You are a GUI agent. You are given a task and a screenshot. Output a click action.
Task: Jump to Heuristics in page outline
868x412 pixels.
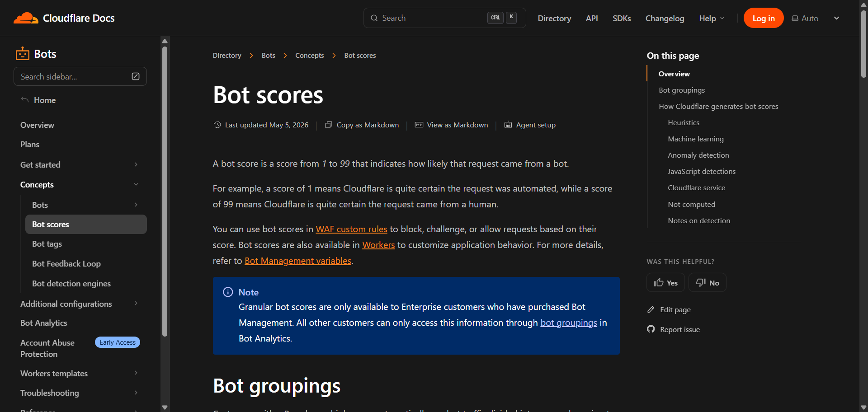coord(684,122)
